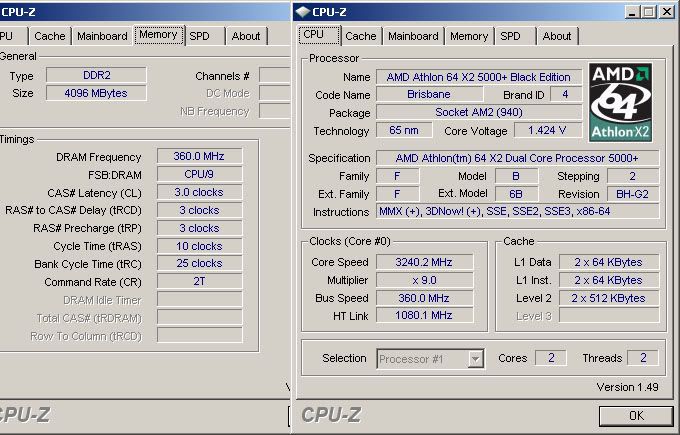Click the Package value Socket AM2 (940)

[479, 112]
